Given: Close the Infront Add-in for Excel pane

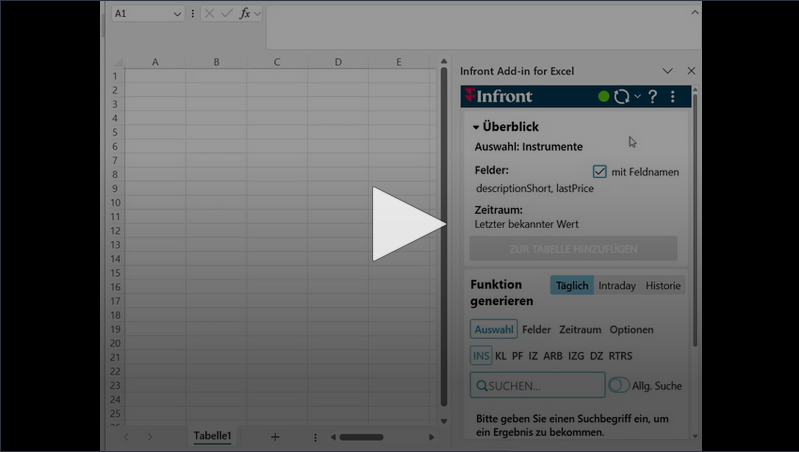Looking at the screenshot, I should click(691, 71).
